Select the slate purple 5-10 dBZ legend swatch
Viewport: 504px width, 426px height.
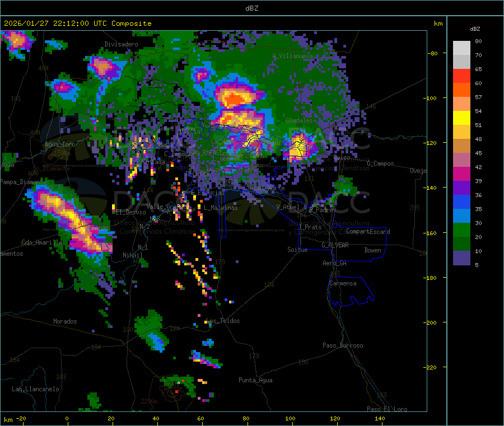click(x=461, y=258)
